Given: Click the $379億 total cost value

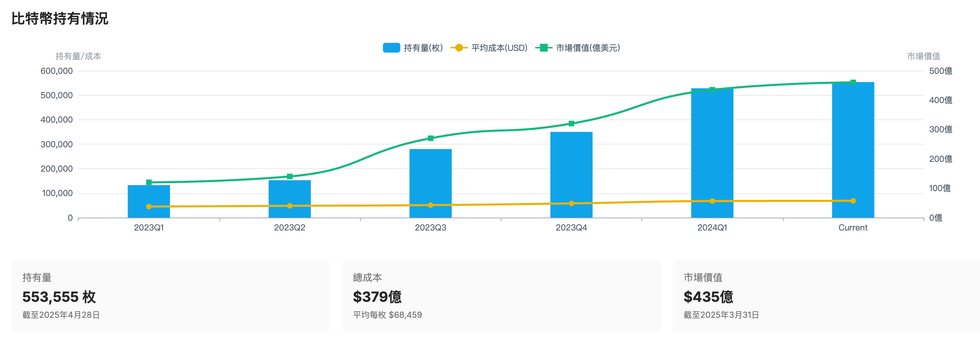Looking at the screenshot, I should click(379, 297).
